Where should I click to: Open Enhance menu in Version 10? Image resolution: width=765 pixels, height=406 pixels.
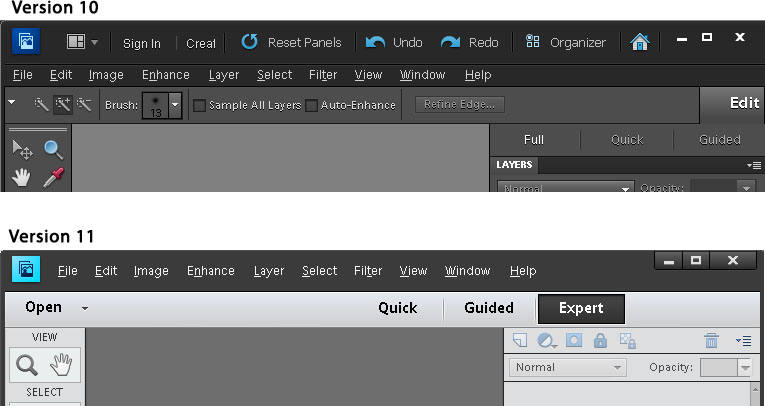point(165,75)
